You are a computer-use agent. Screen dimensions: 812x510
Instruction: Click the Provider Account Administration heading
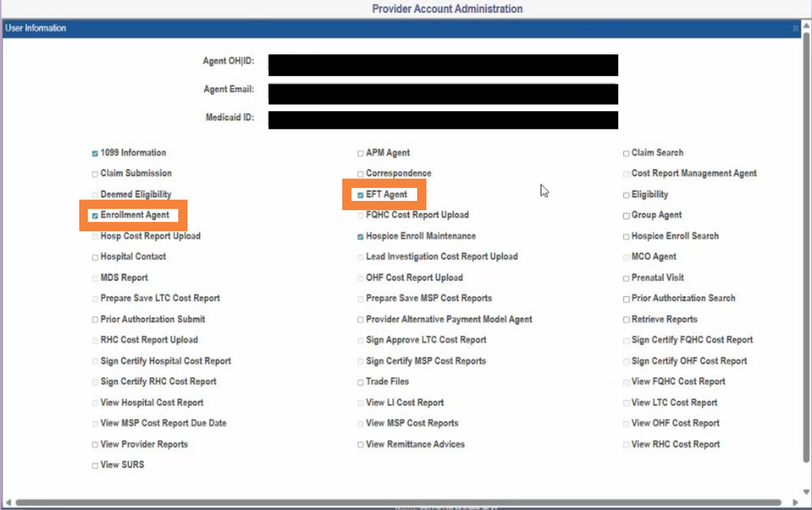pos(448,9)
